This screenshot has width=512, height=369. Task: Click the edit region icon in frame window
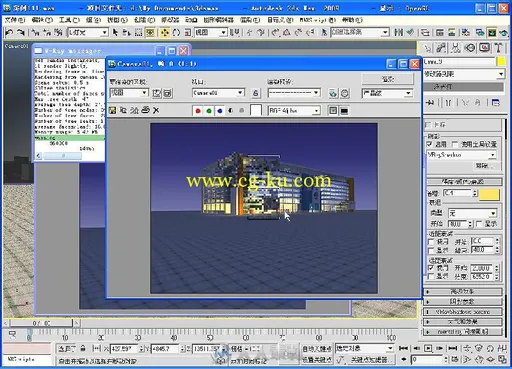156,93
